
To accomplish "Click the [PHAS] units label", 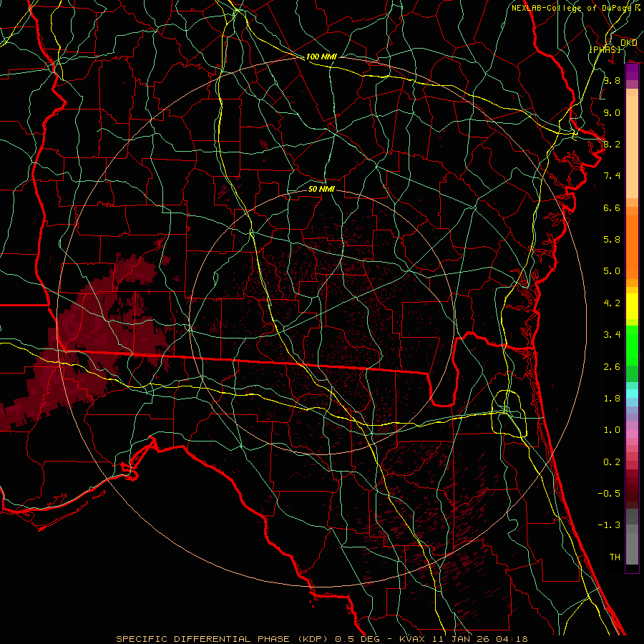I will tap(605, 49).
